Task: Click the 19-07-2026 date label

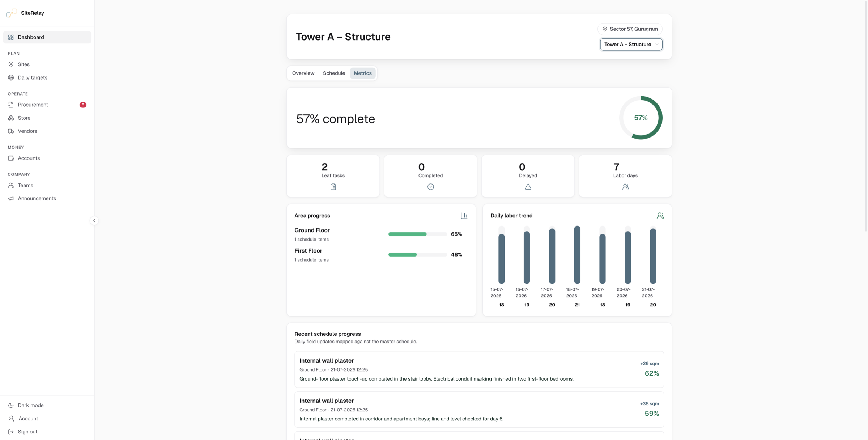Action: (x=597, y=293)
